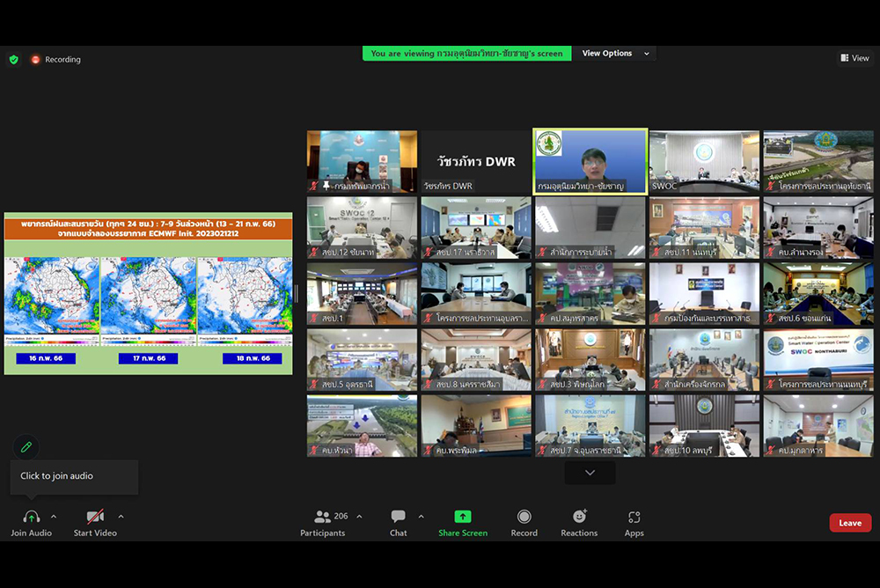Click the green encryption shield icon
The height and width of the screenshot is (588, 880).
click(x=14, y=60)
